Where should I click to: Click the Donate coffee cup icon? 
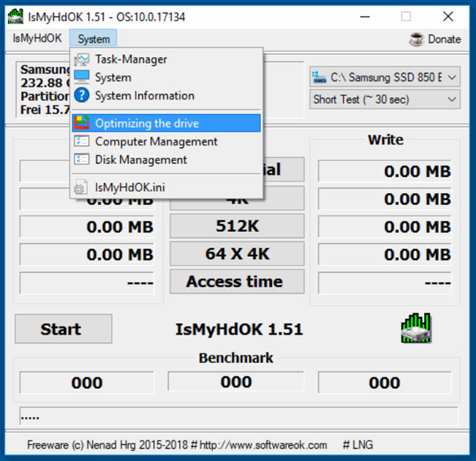click(x=416, y=40)
